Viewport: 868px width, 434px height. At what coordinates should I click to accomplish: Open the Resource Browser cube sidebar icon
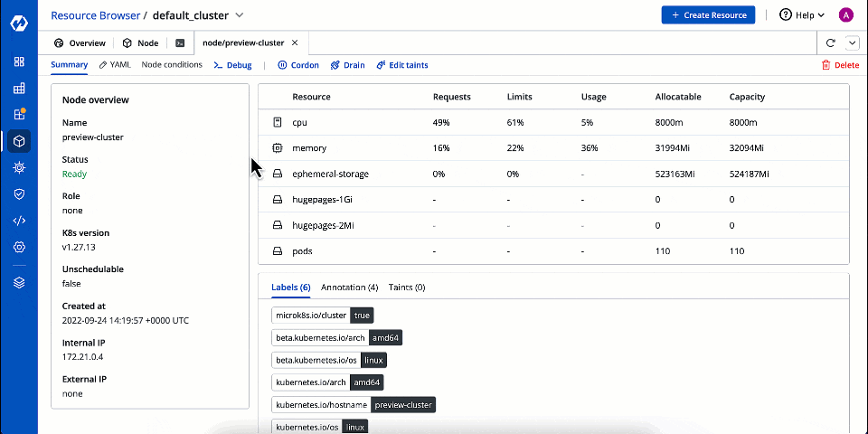pos(19,141)
